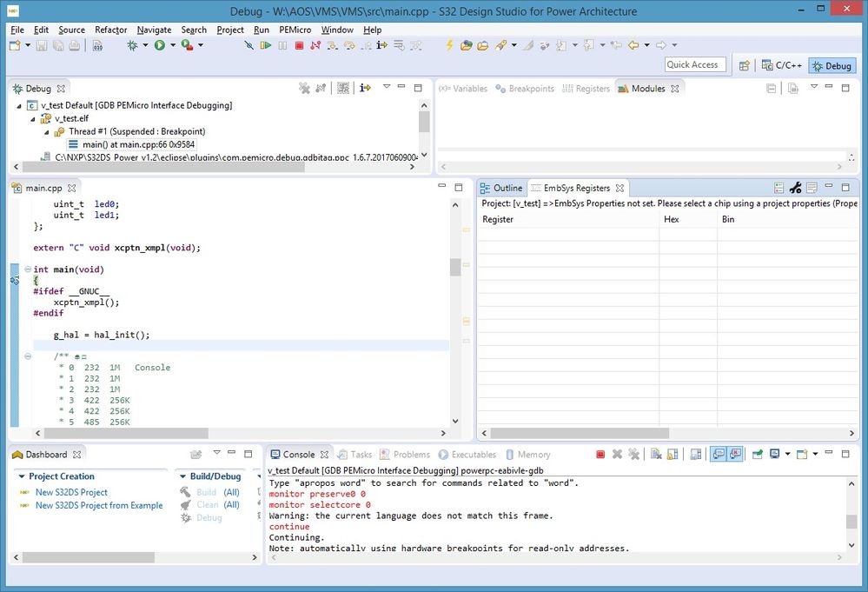
Task: Open the New wizard dropdown arrow
Action: pos(28,45)
